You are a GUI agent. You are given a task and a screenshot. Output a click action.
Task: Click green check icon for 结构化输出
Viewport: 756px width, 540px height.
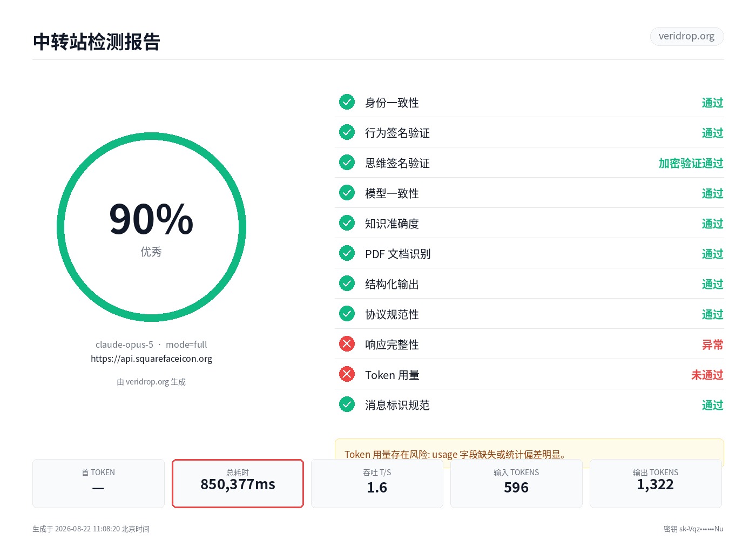point(347,283)
